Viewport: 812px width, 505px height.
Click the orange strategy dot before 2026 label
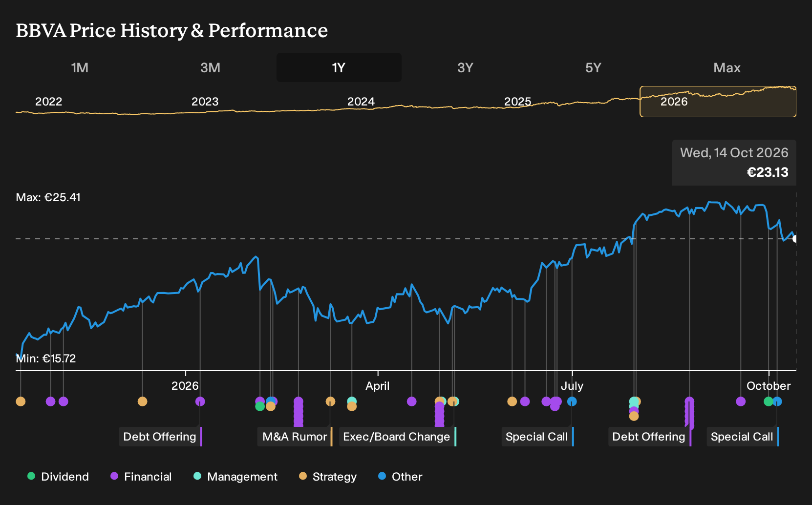(x=142, y=401)
